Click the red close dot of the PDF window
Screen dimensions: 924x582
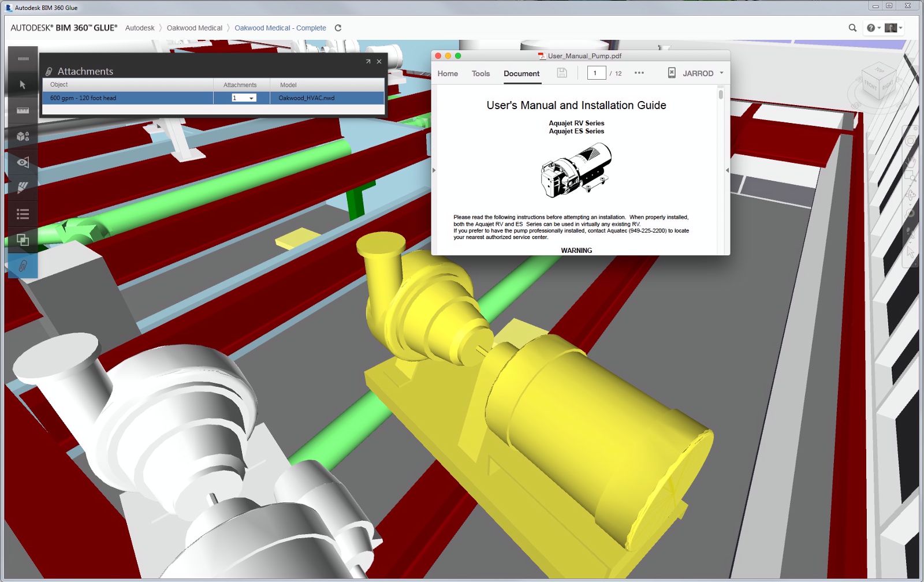438,56
